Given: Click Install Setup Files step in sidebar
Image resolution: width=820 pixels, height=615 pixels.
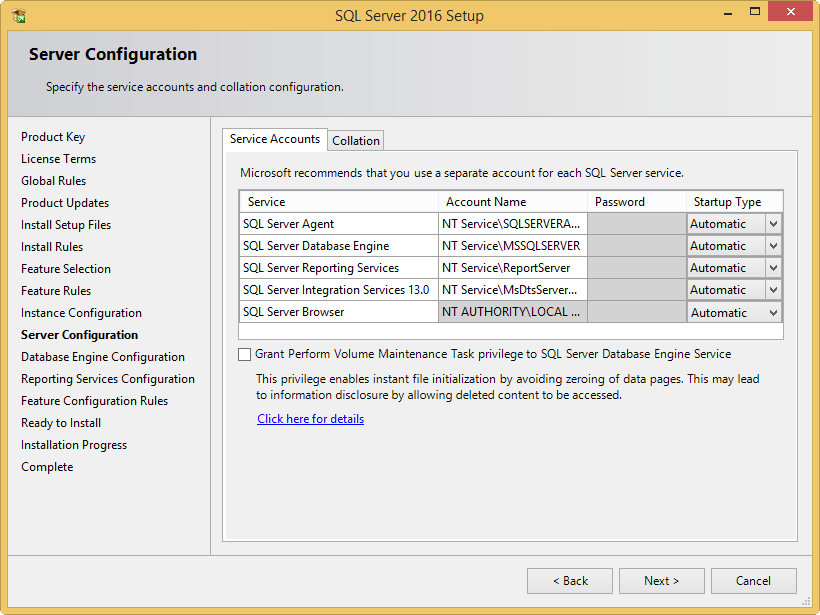Looking at the screenshot, I should pos(66,225).
